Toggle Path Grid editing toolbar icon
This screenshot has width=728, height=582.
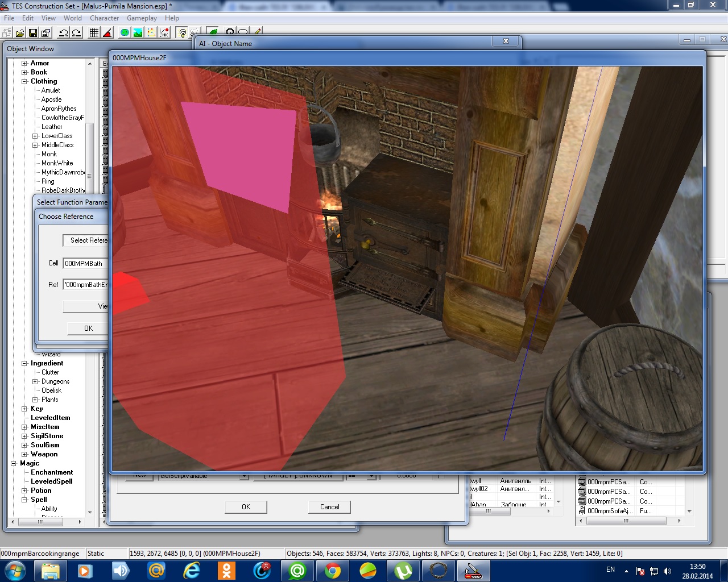[x=151, y=32]
